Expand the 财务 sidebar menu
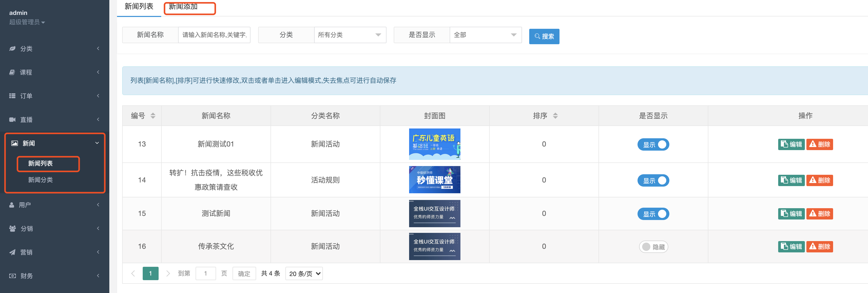 55,276
